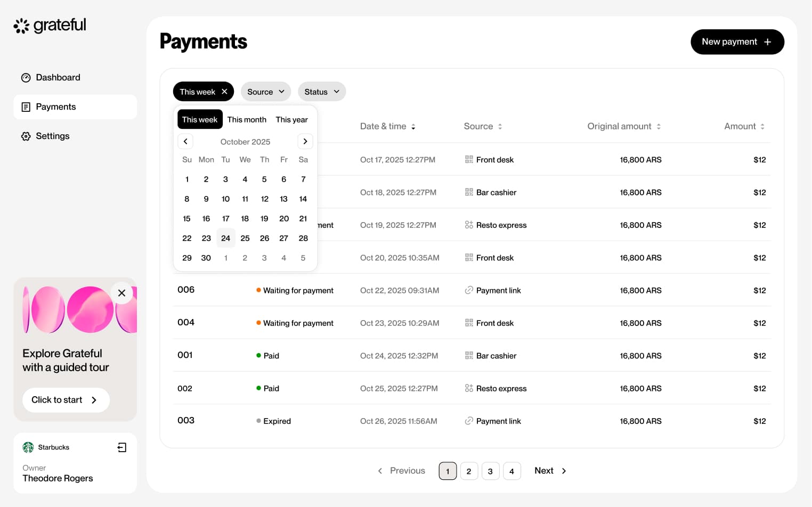Open the Status filter dropdown
812x507 pixels.
tap(321, 92)
